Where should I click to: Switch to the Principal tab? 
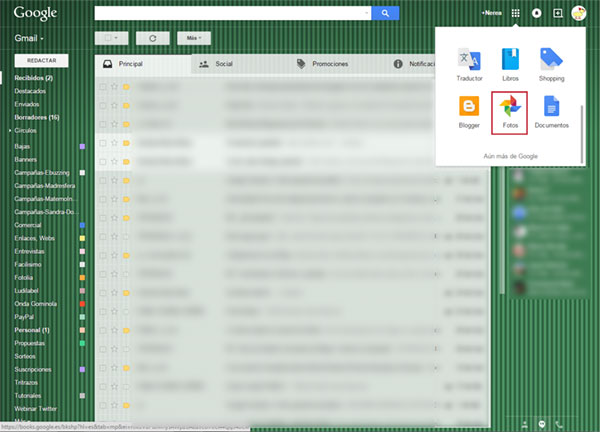[143, 64]
